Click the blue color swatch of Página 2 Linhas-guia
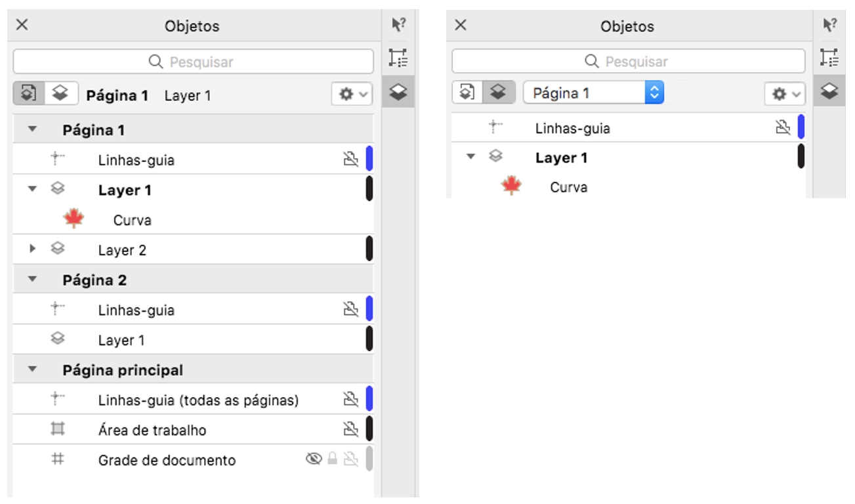Image resolution: width=855 pixels, height=504 pixels. (369, 308)
